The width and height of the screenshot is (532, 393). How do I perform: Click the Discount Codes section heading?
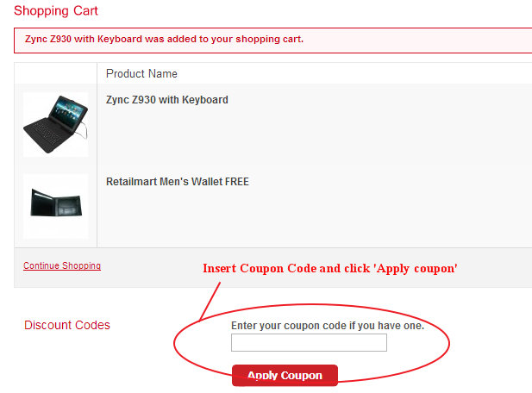tap(67, 325)
